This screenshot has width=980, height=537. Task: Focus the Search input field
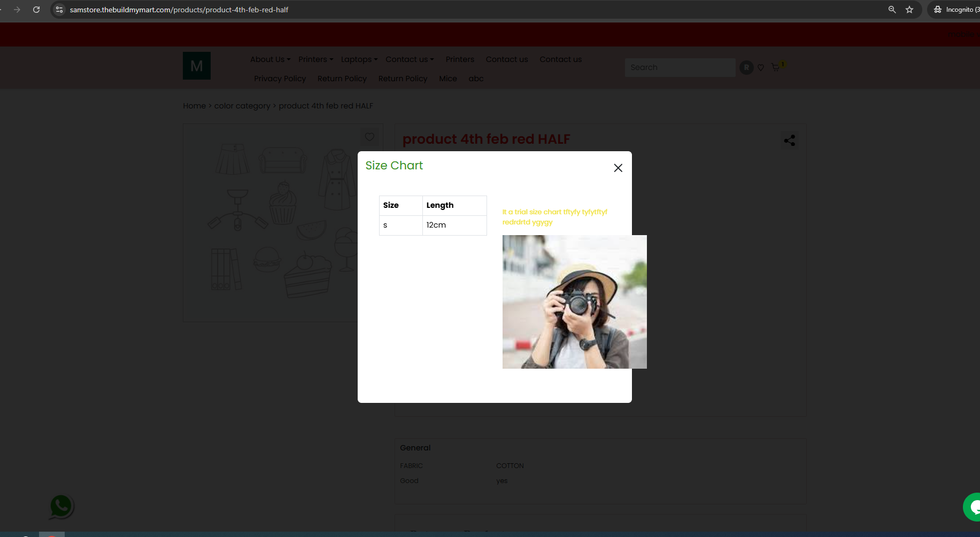(x=680, y=67)
